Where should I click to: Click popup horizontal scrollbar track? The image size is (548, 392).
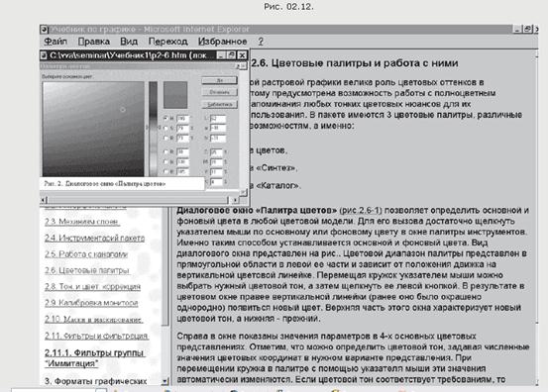click(x=139, y=200)
